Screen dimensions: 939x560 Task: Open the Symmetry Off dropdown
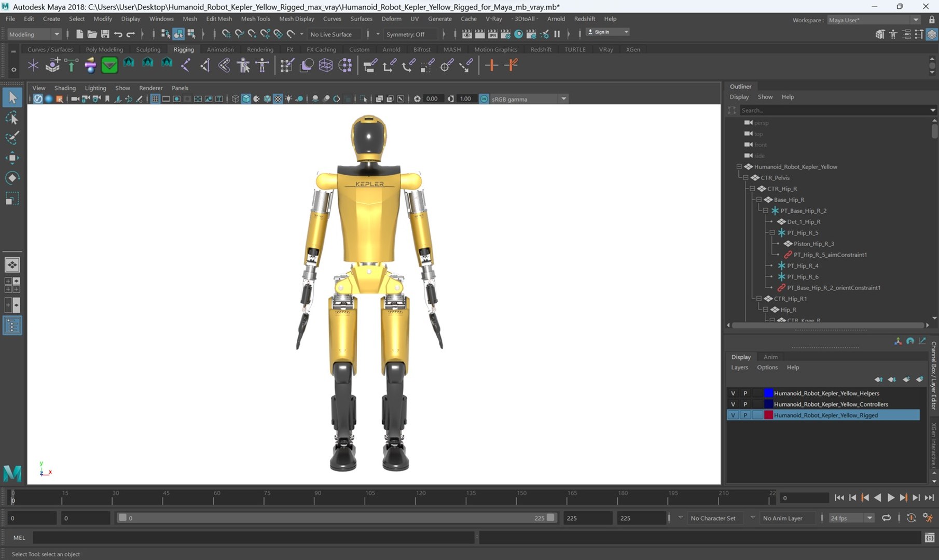click(410, 34)
